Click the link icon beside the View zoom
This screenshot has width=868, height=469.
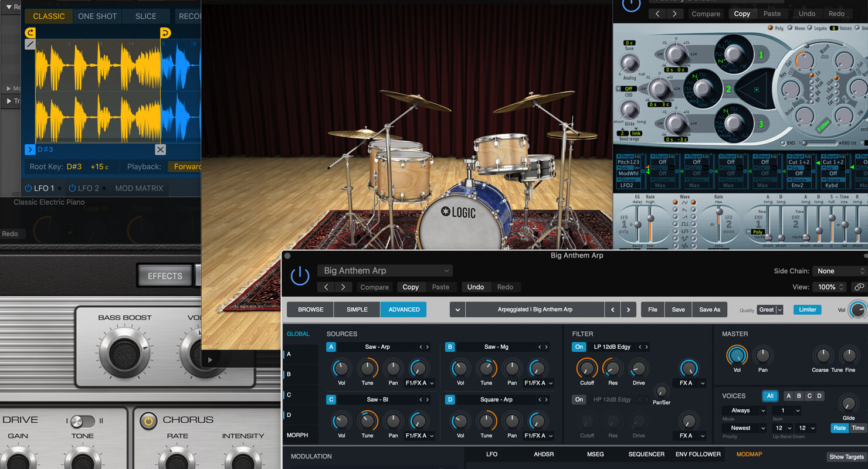[859, 287]
